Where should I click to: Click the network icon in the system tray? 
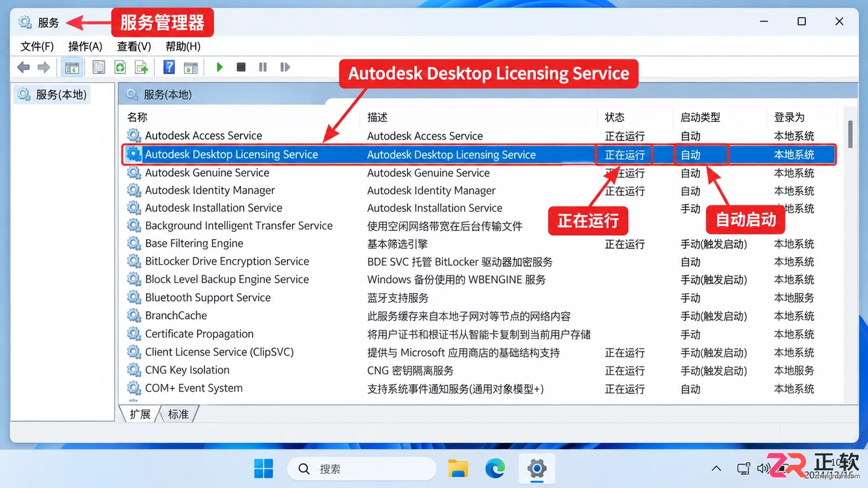[743, 468]
